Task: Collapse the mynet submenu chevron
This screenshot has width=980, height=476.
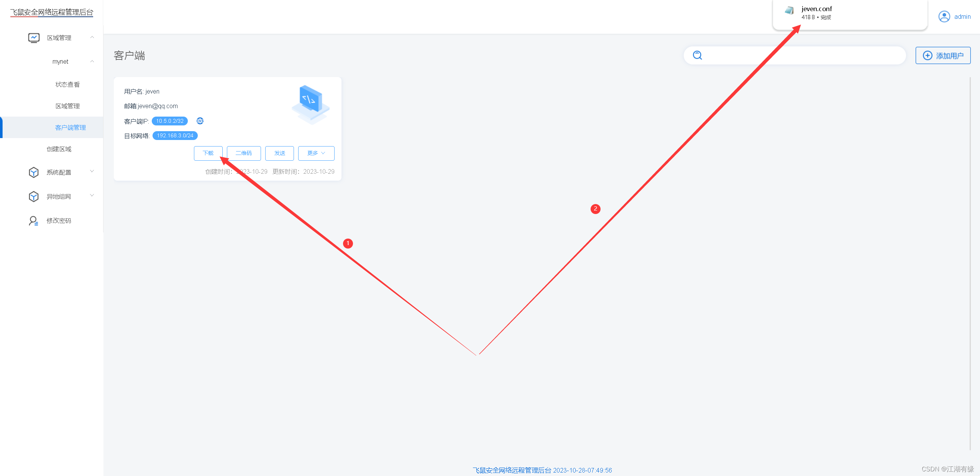Action: pyautogui.click(x=92, y=61)
